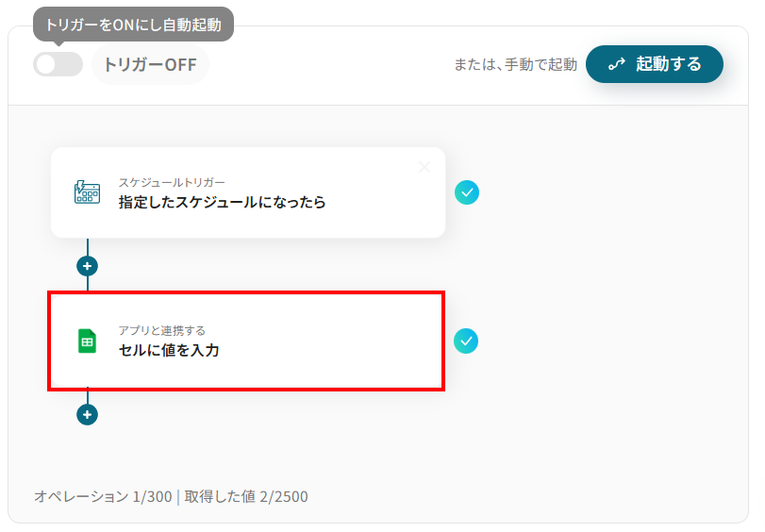Click the スケジュールトリガー subtitle label

(172, 182)
